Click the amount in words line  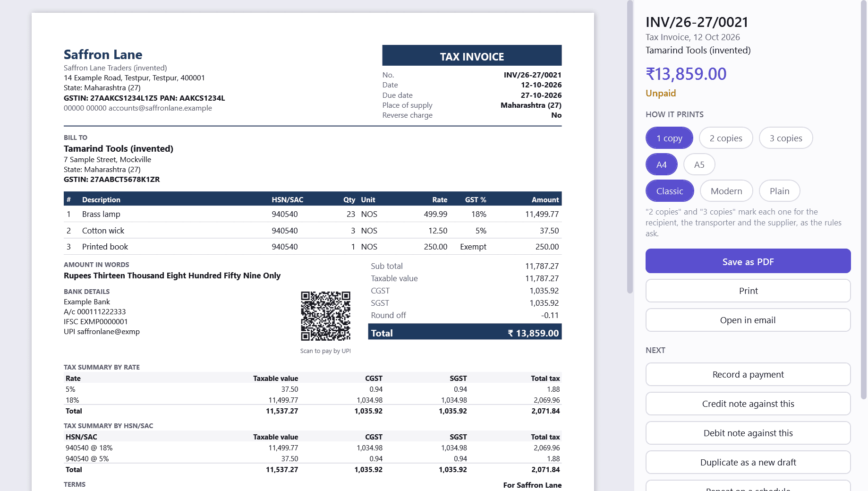[x=172, y=276]
